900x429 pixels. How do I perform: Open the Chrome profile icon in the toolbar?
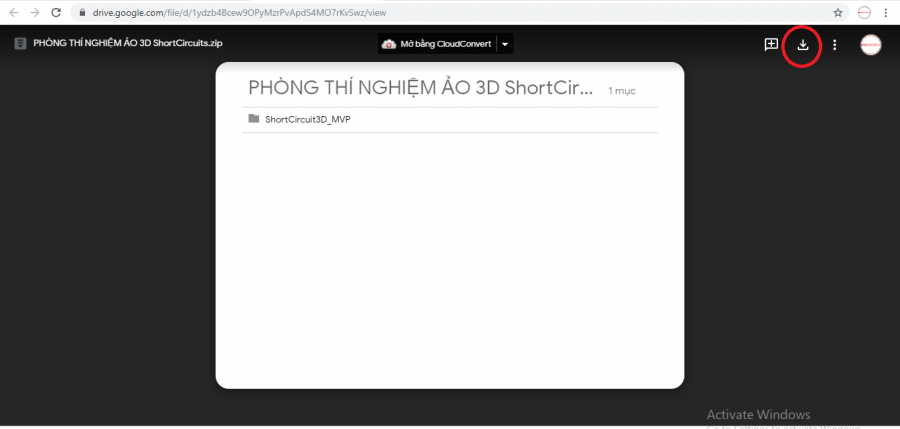864,13
